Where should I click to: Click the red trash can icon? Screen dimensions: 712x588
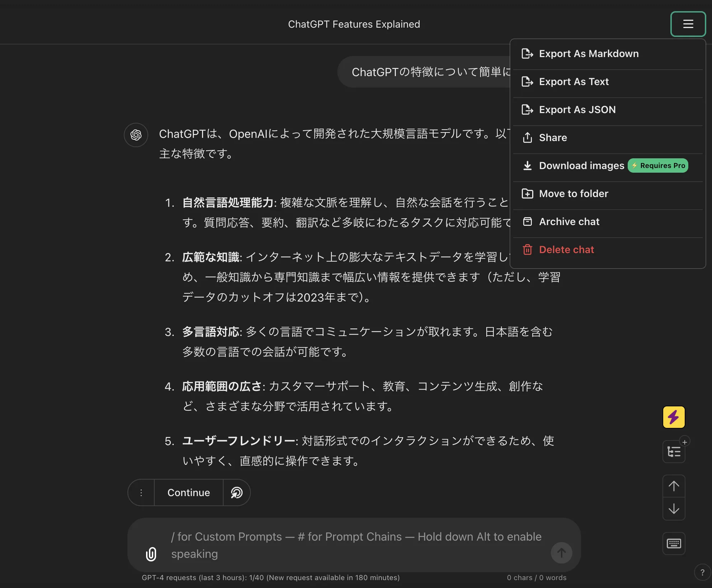[527, 249]
